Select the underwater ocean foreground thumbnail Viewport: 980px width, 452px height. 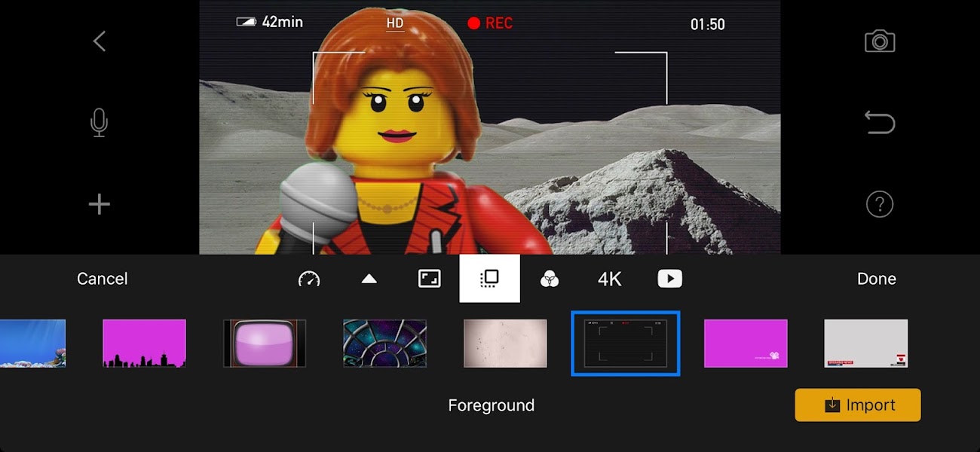(x=32, y=344)
